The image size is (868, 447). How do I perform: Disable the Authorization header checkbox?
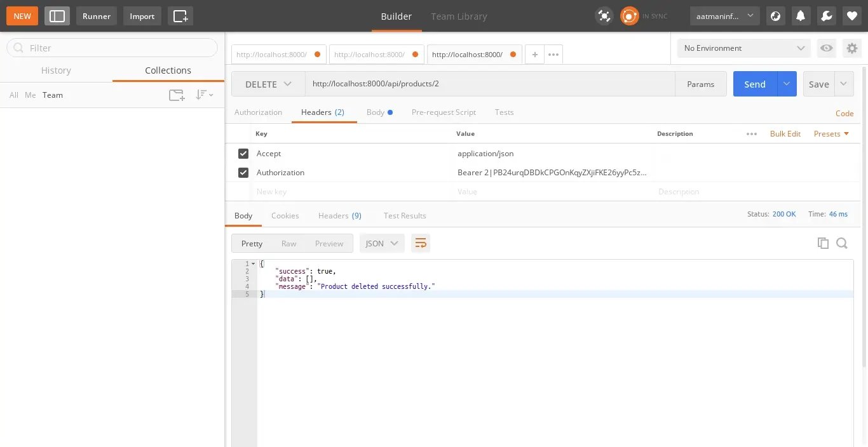coord(243,173)
